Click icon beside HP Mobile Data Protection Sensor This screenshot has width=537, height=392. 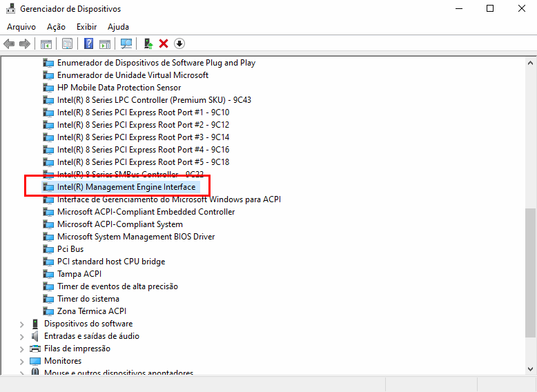click(48, 88)
